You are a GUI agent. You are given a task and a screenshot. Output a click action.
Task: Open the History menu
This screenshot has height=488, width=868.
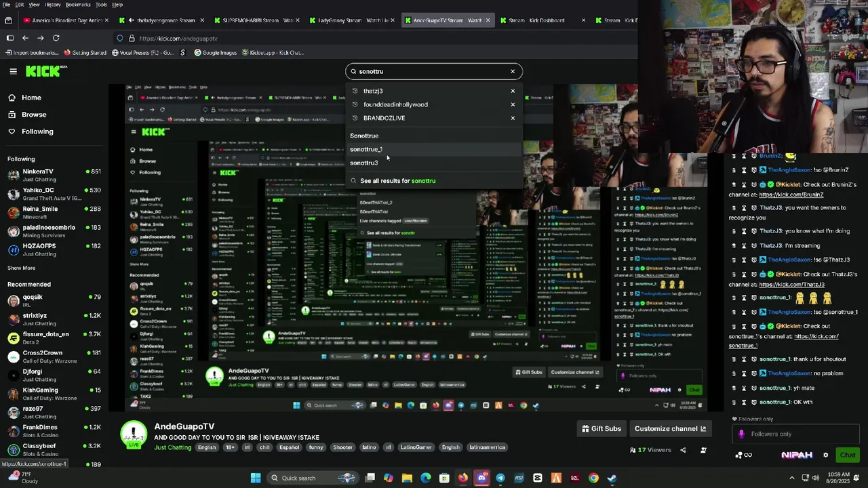pyautogui.click(x=52, y=5)
